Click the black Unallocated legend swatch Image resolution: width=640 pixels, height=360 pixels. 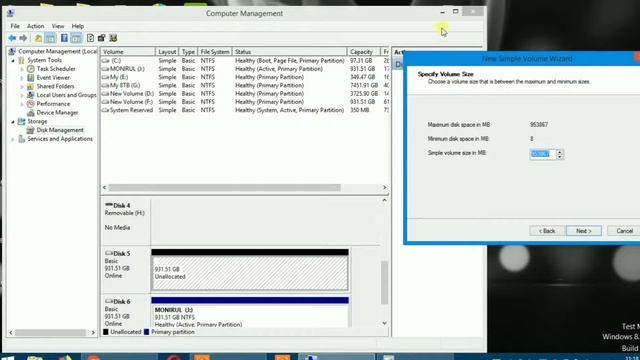coord(106,332)
